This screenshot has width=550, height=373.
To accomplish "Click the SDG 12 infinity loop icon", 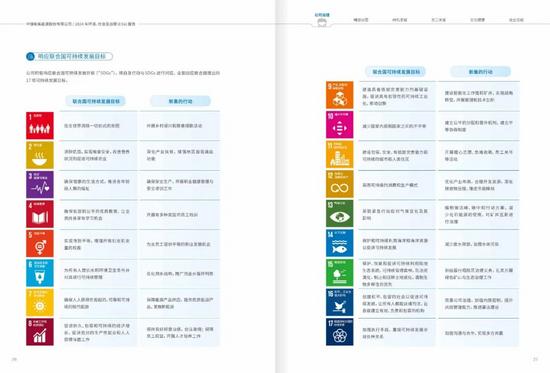I will 340,184.
